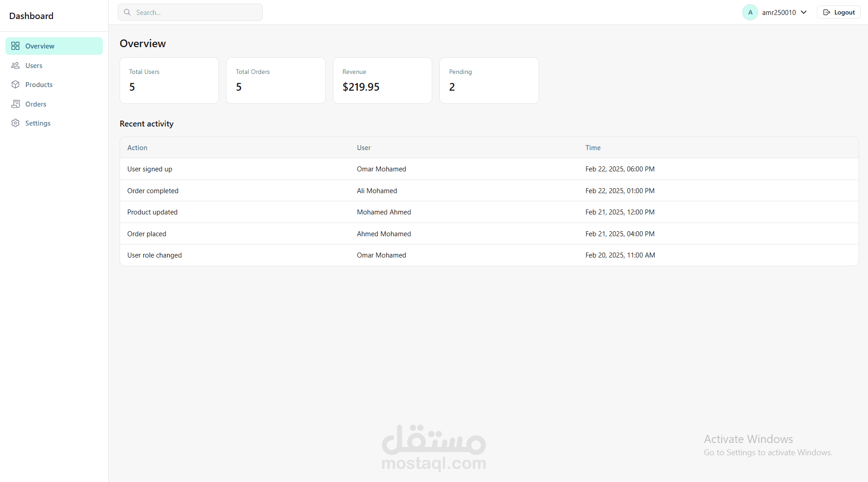Image resolution: width=868 pixels, height=482 pixels.
Task: Click the user 'Ali Mohamed'
Action: coord(377,190)
